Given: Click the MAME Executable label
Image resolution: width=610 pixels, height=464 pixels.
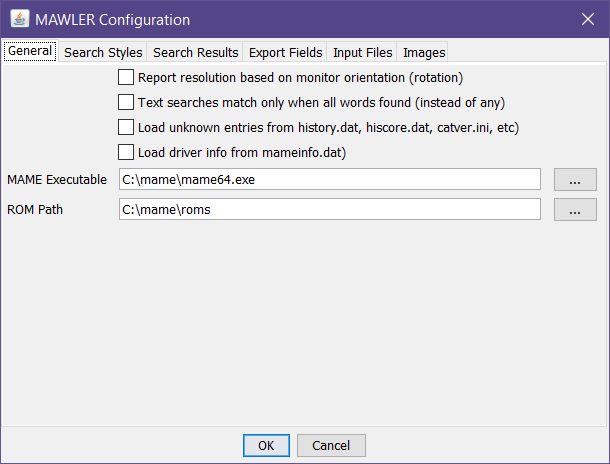Looking at the screenshot, I should tap(57, 180).
